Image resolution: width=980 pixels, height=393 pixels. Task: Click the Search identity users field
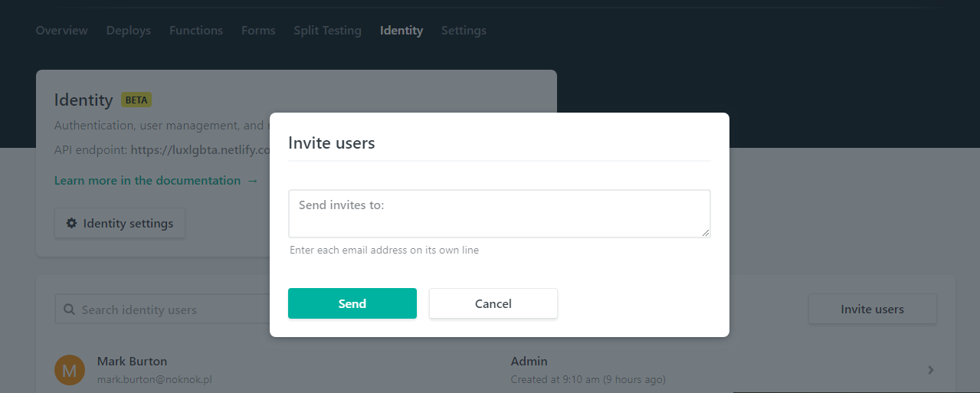169,309
